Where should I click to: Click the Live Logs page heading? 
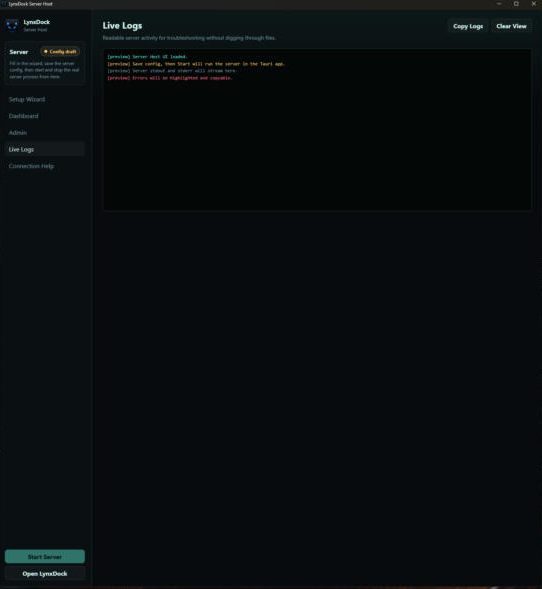122,26
